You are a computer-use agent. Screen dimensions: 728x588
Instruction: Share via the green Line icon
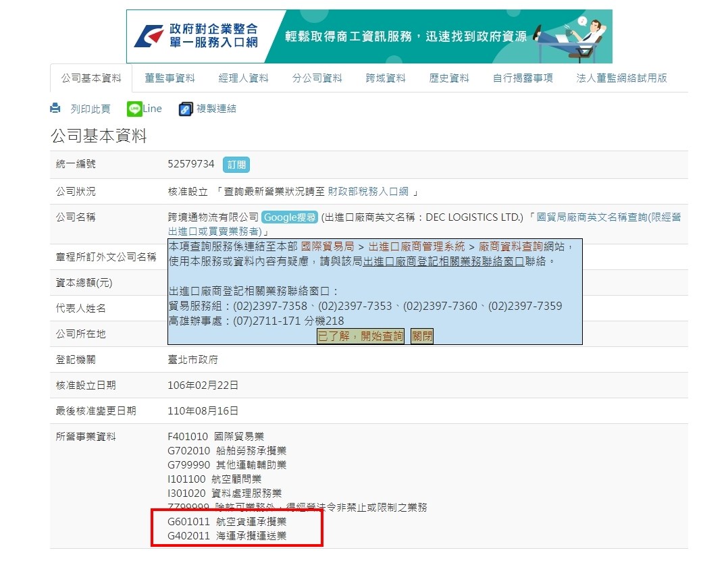[134, 109]
